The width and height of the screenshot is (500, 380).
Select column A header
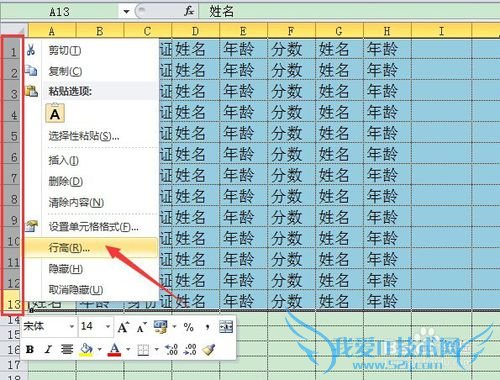(52, 31)
